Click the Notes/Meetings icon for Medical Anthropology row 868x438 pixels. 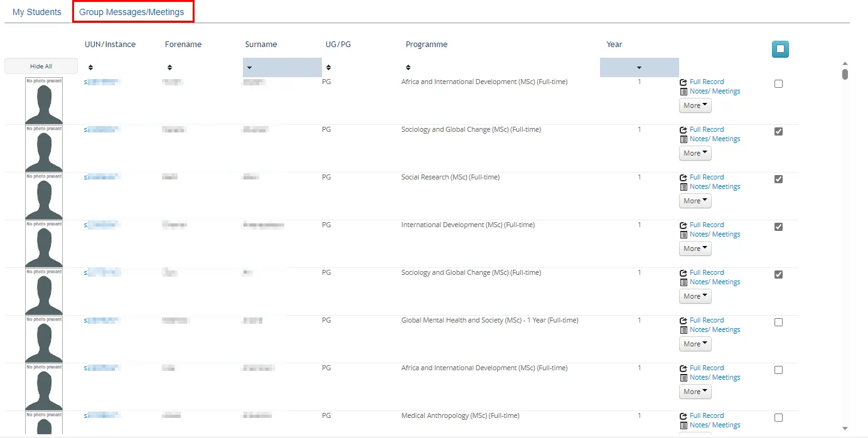click(684, 425)
